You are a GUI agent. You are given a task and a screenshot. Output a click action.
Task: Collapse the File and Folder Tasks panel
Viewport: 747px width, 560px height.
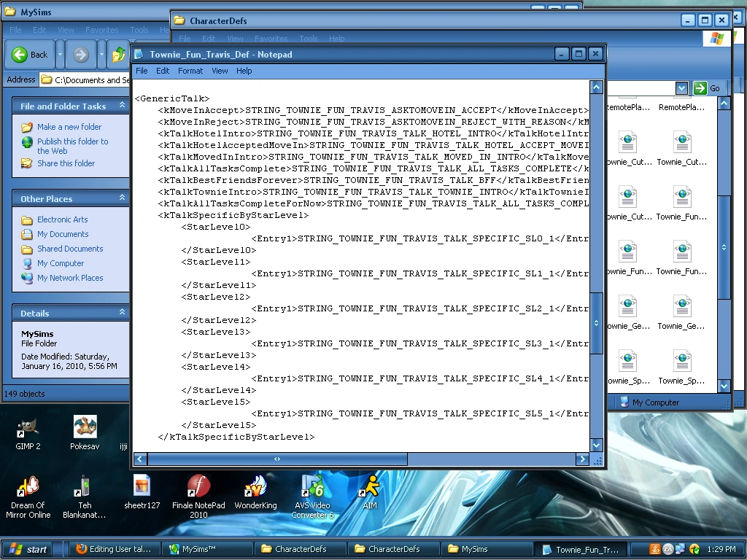pyautogui.click(x=122, y=105)
